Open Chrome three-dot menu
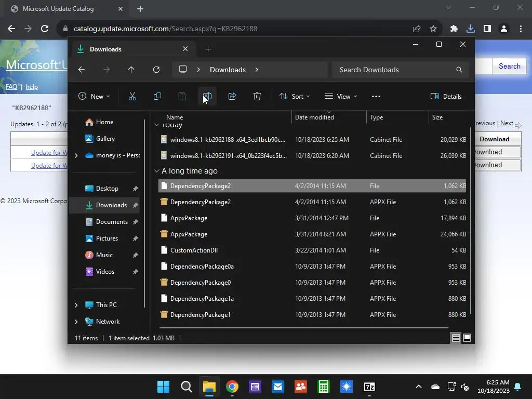The height and width of the screenshot is (399, 532). (521, 29)
